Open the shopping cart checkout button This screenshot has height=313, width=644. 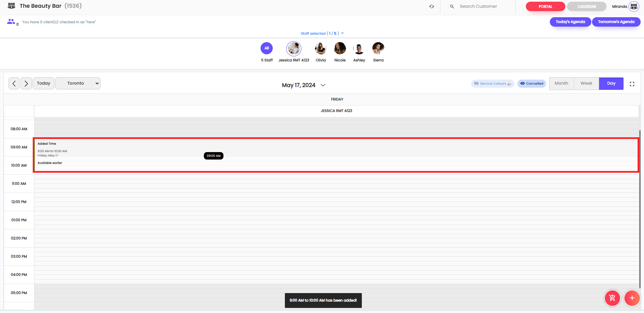click(x=612, y=298)
